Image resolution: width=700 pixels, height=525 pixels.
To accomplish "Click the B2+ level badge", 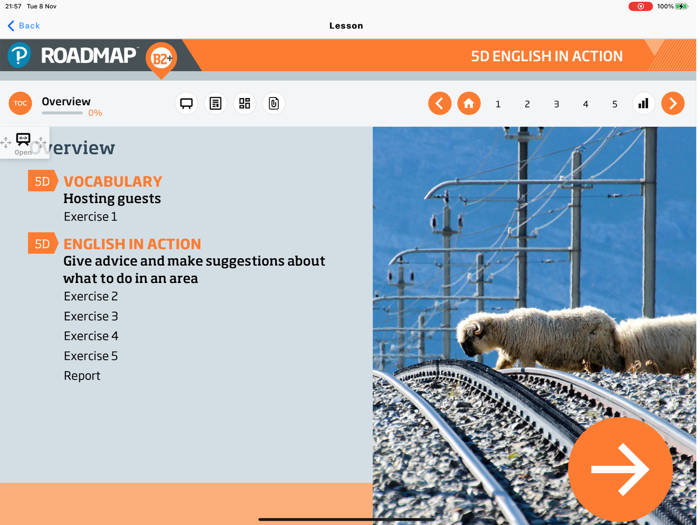I will coord(161,59).
